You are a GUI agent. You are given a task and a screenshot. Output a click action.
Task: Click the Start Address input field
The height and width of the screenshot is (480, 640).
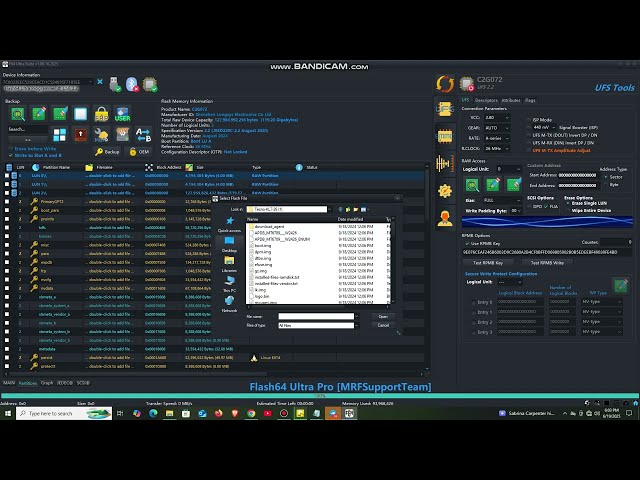[577, 175]
